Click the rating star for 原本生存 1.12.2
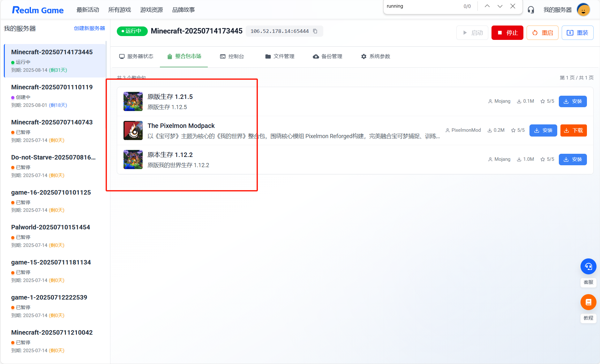Screen dimensions: 600x364 point(543,160)
